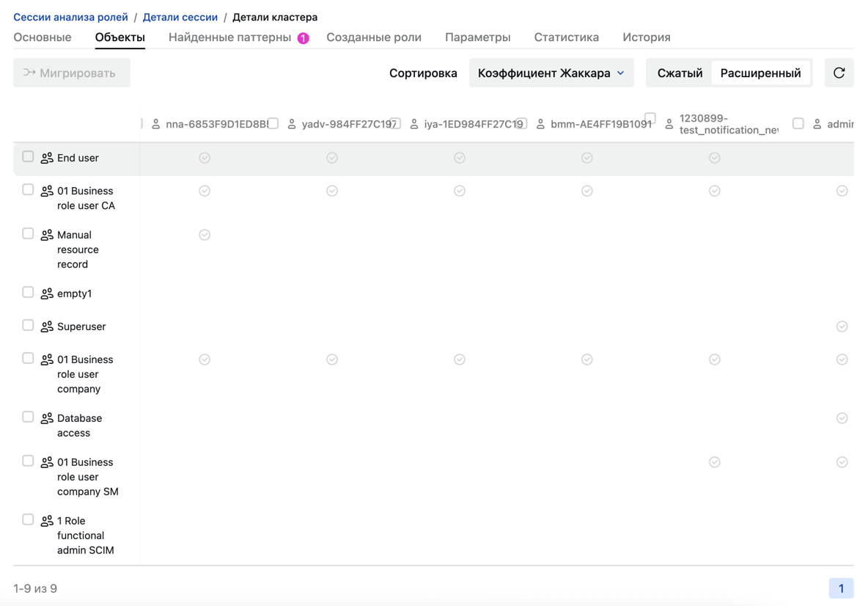
Task: Select the Расширенный view mode
Action: (x=761, y=73)
